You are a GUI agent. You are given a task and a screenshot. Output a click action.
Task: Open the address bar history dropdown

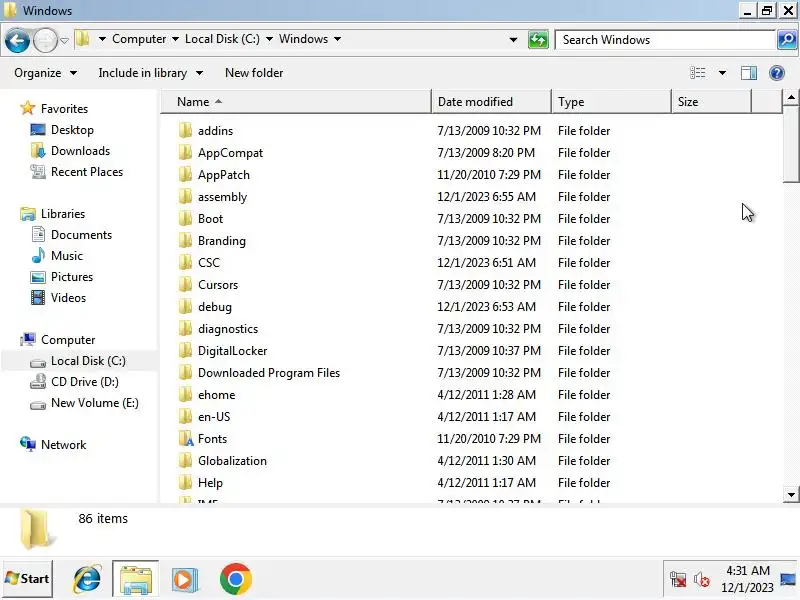click(513, 40)
